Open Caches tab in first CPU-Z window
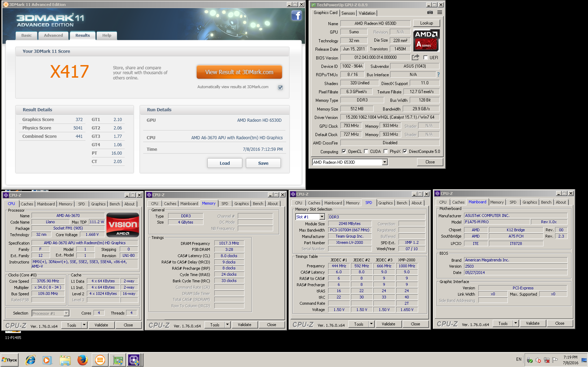 pyautogui.click(x=27, y=204)
